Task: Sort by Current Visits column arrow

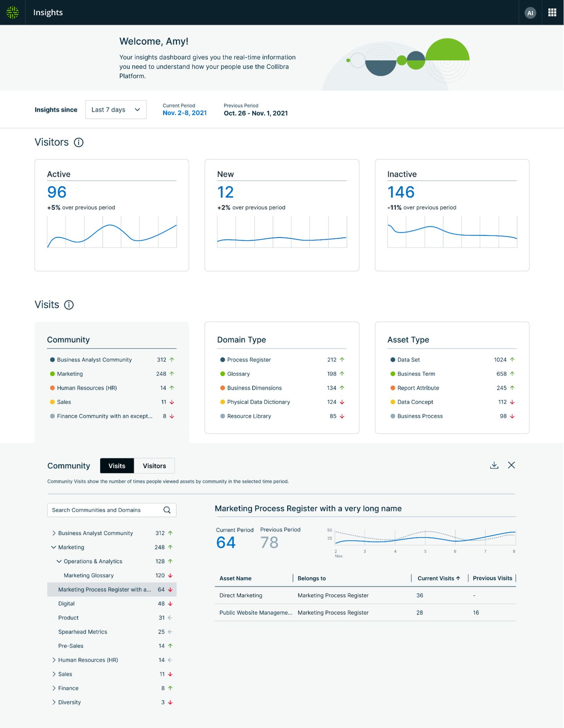Action: pos(458,578)
